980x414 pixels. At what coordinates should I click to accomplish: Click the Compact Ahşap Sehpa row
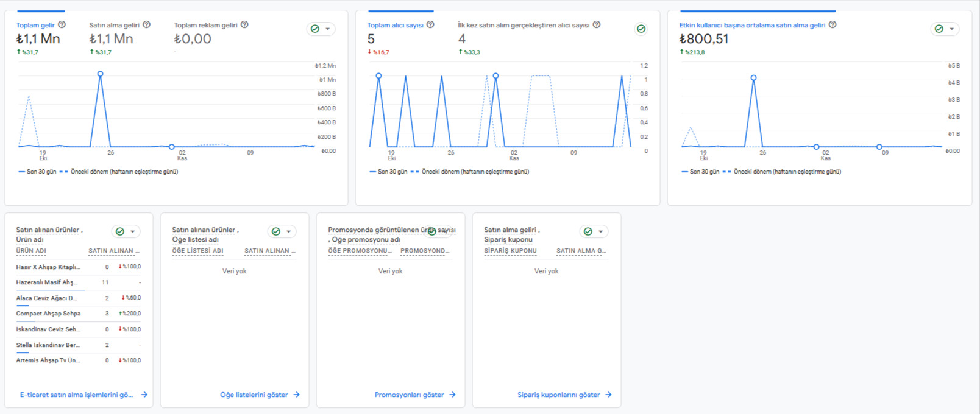point(79,314)
